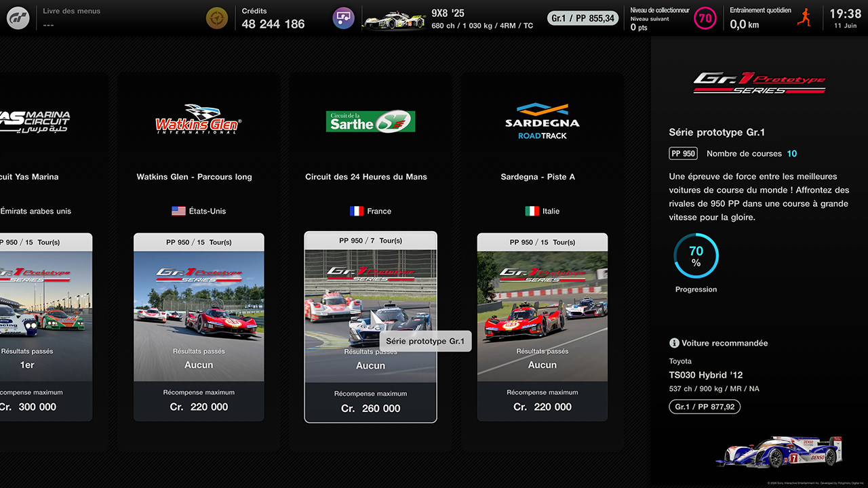The image size is (868, 488).
Task: Click the Progression label
Action: click(x=696, y=289)
